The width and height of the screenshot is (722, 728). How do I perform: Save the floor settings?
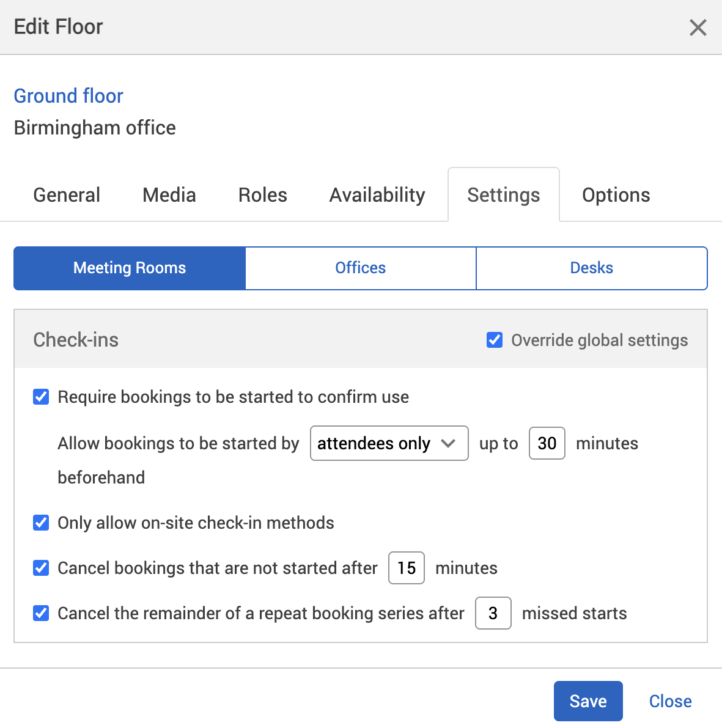[x=588, y=701]
